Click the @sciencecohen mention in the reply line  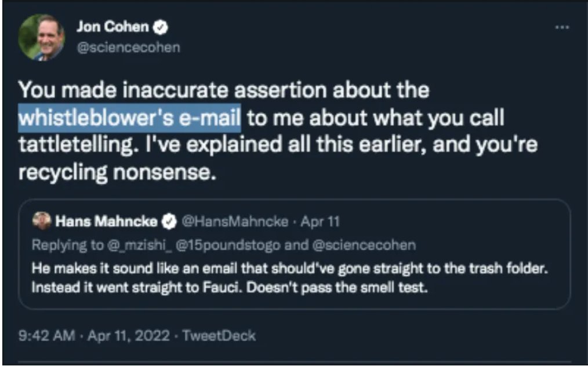[x=364, y=245]
